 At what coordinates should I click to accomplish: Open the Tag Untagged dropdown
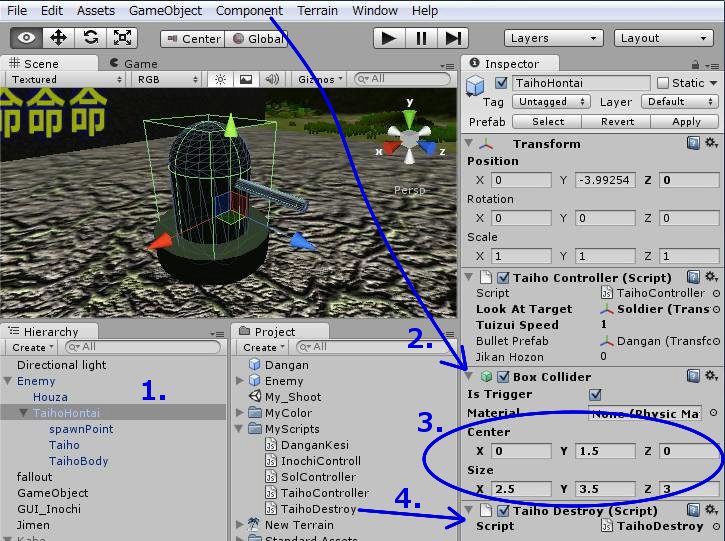pyautogui.click(x=551, y=102)
